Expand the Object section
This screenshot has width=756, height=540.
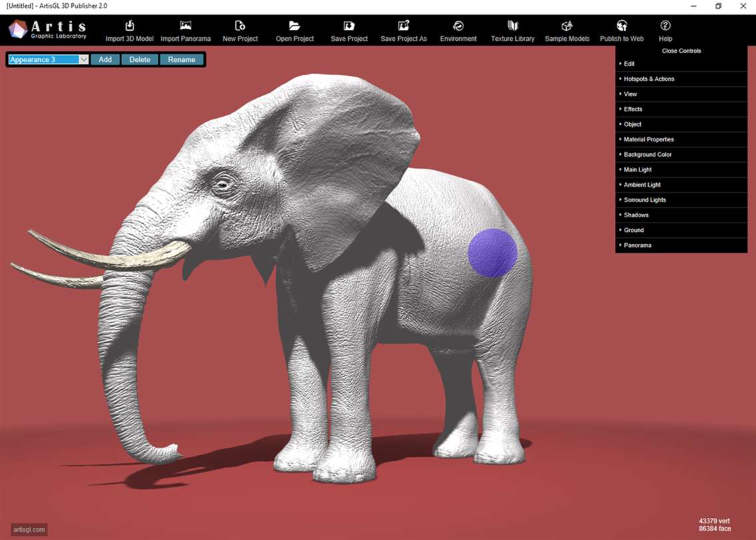(x=681, y=124)
